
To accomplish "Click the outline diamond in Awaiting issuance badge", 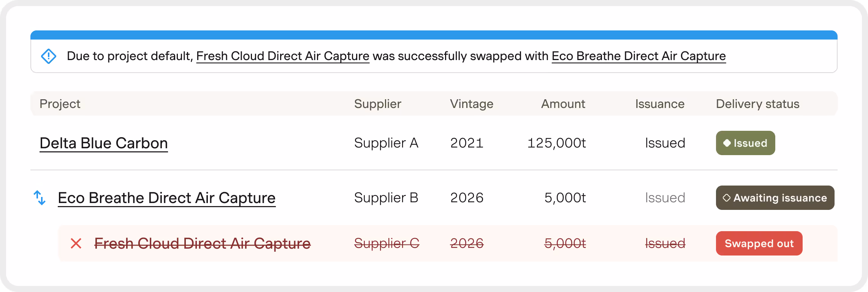I will 726,198.
